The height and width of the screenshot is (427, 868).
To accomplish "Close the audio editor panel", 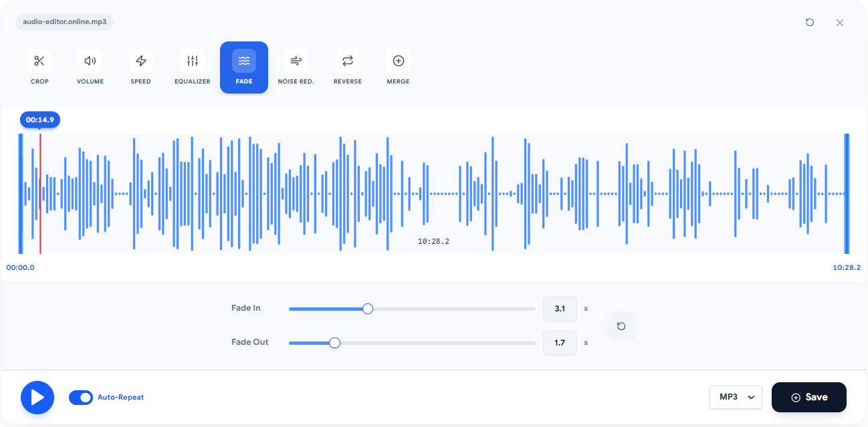I will [840, 23].
